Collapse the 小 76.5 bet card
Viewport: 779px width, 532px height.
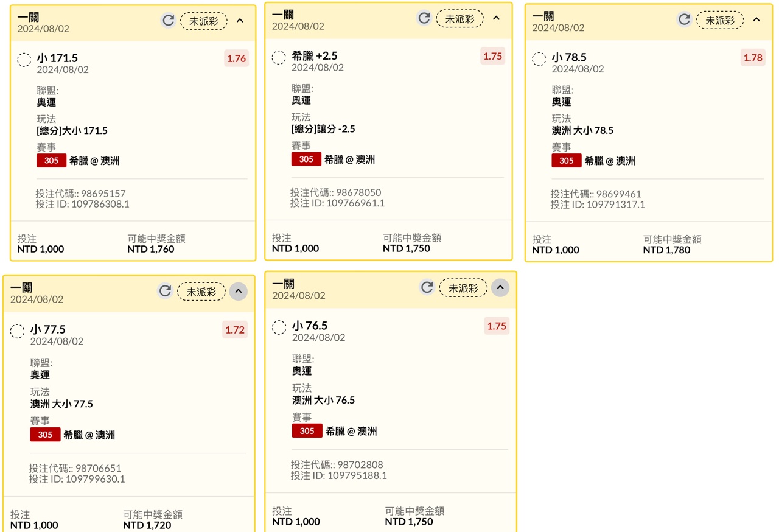click(500, 287)
